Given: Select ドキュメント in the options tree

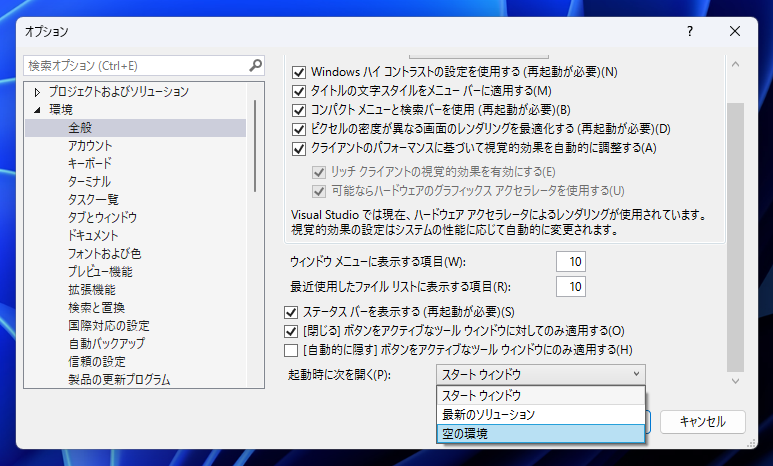Looking at the screenshot, I should [x=93, y=235].
